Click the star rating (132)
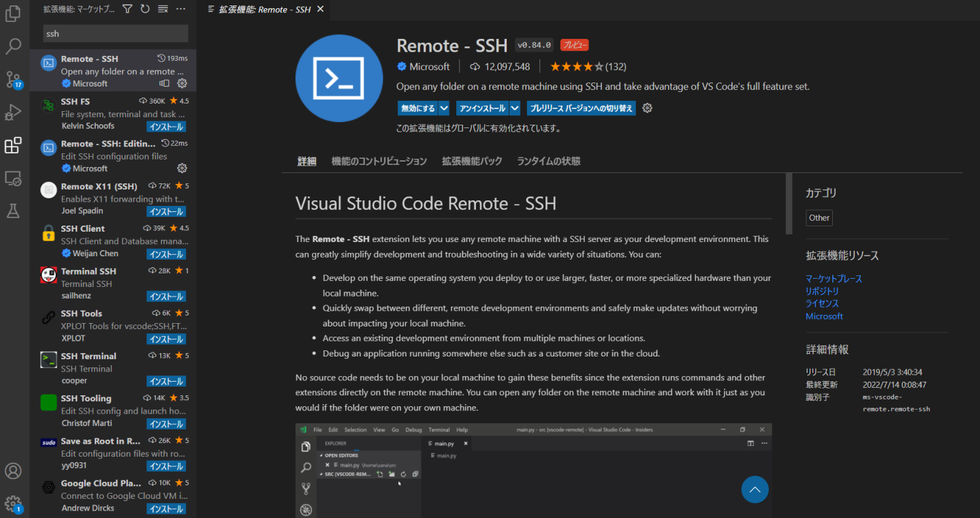The image size is (980, 518). pos(588,67)
